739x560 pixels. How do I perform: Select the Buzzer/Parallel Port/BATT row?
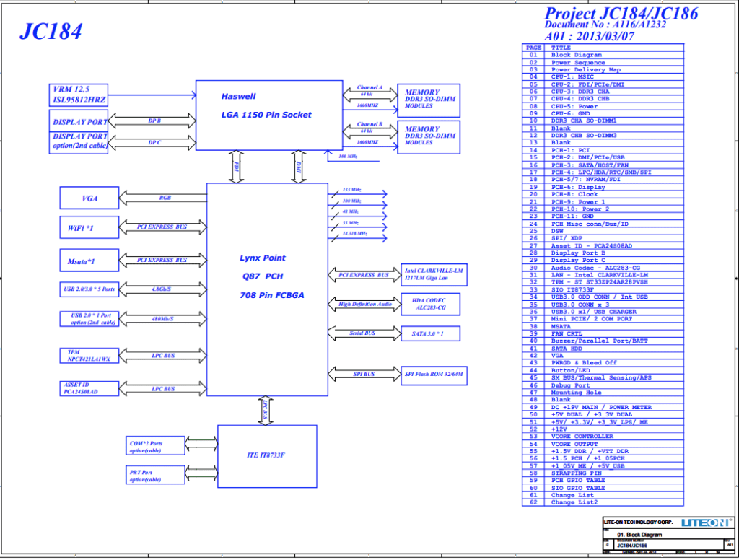pyautogui.click(x=603, y=341)
